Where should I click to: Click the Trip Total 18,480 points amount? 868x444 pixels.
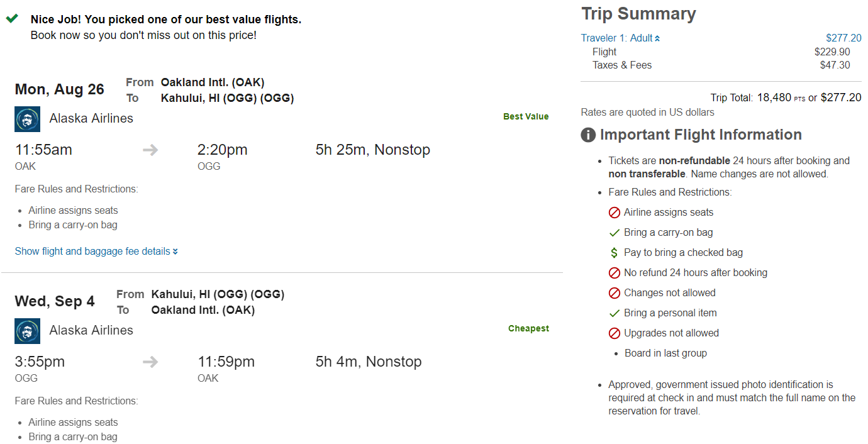pyautogui.click(x=774, y=97)
